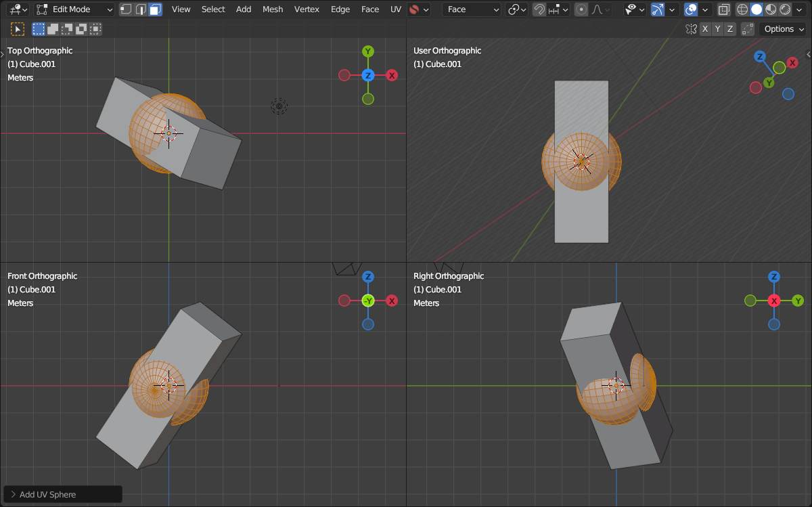
Task: Open the transform orientation icon dropdown
Action: 419,9
